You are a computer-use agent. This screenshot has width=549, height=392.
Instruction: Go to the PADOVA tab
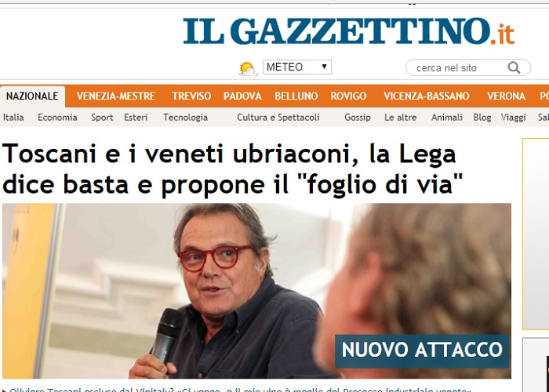click(242, 96)
